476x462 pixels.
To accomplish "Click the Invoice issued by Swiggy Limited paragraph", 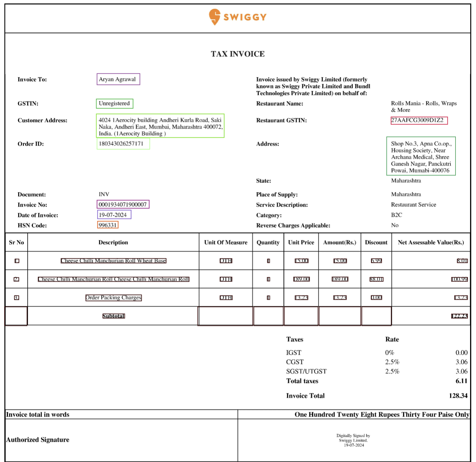I will 313,86.
